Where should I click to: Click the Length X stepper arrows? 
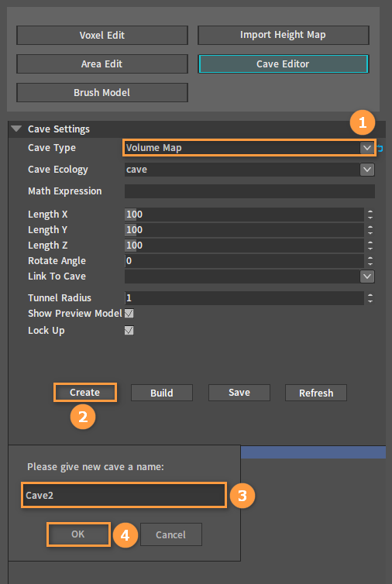point(370,215)
